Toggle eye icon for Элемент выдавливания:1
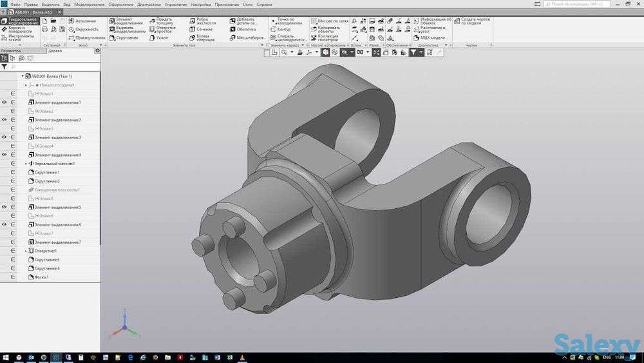The height and width of the screenshot is (363, 644). [x=5, y=103]
